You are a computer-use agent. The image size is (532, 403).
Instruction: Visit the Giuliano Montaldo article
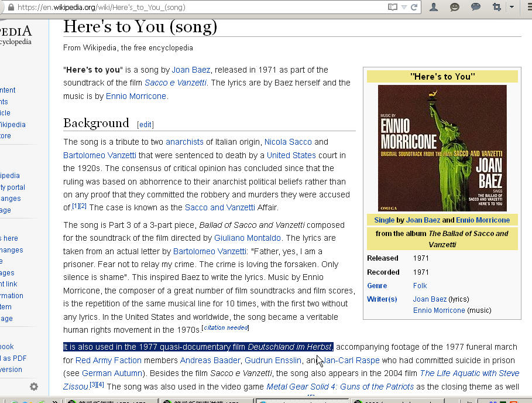[x=248, y=238]
